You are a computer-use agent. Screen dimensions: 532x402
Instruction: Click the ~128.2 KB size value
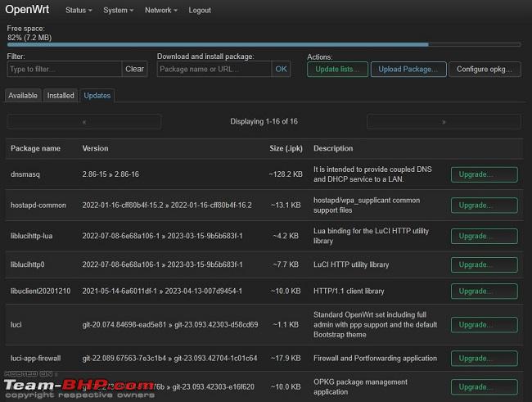point(286,174)
